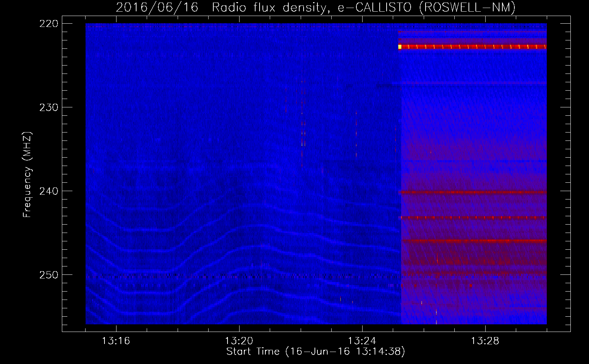This screenshot has width=589, height=364.
Task: Click the 13:24 time tick label
Action: (x=362, y=341)
